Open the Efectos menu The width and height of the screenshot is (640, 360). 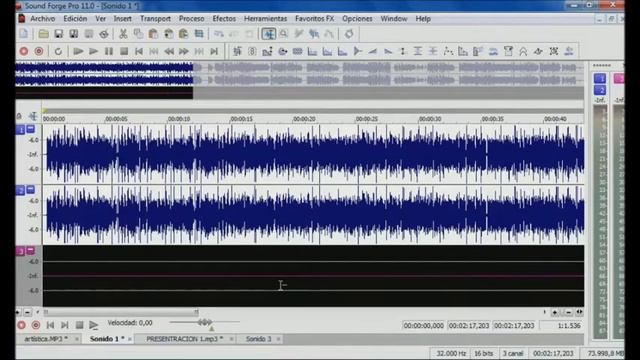[x=224, y=19]
